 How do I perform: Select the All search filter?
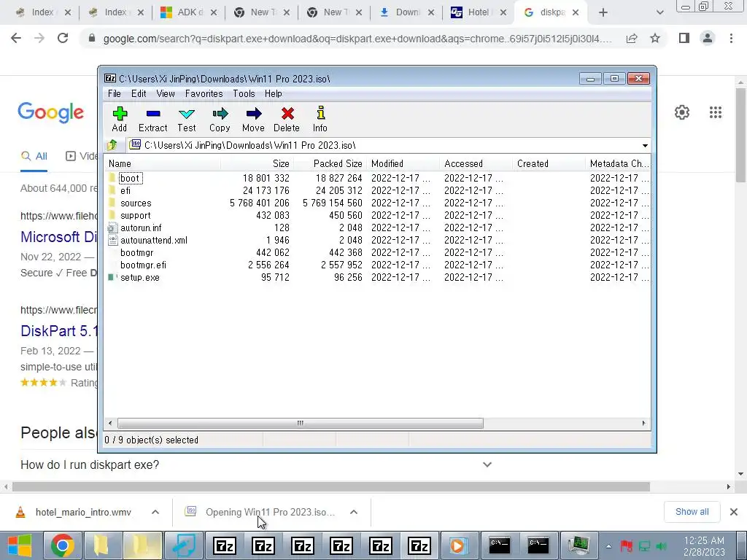tap(34, 156)
